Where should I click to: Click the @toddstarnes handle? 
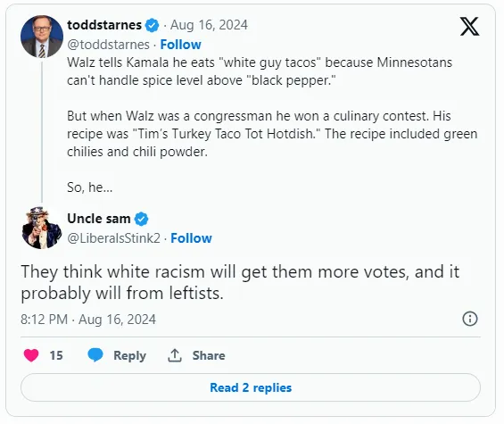(x=108, y=45)
